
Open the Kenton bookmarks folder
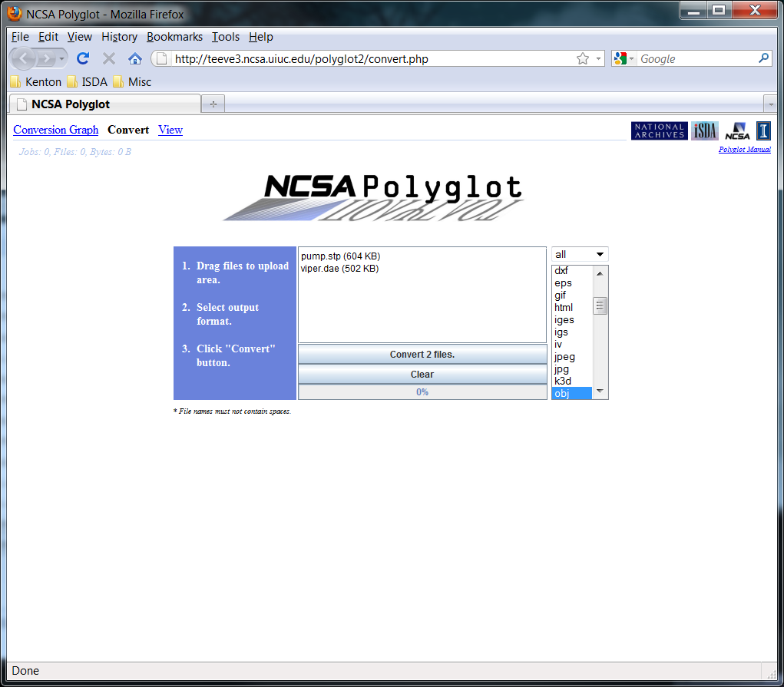coord(36,81)
